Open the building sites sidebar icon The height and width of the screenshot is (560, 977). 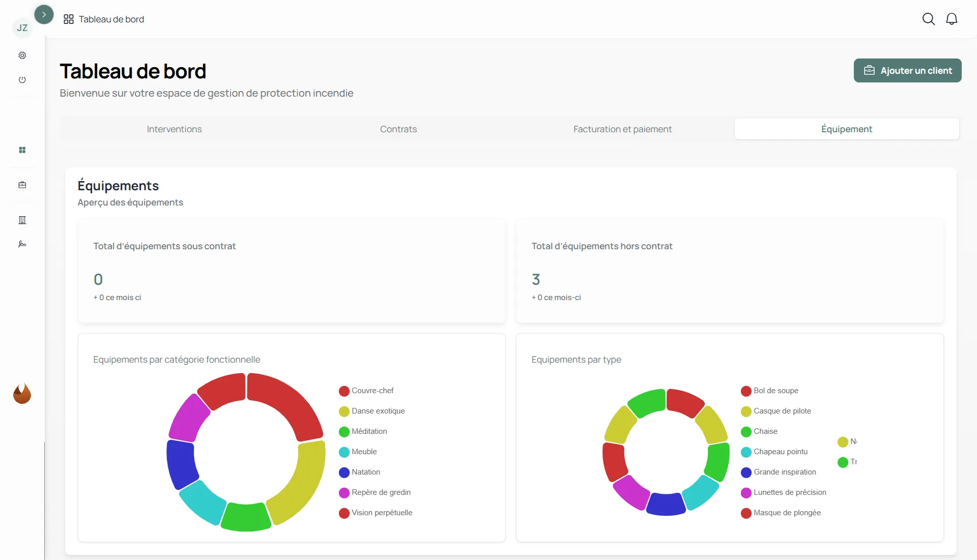pyautogui.click(x=22, y=220)
